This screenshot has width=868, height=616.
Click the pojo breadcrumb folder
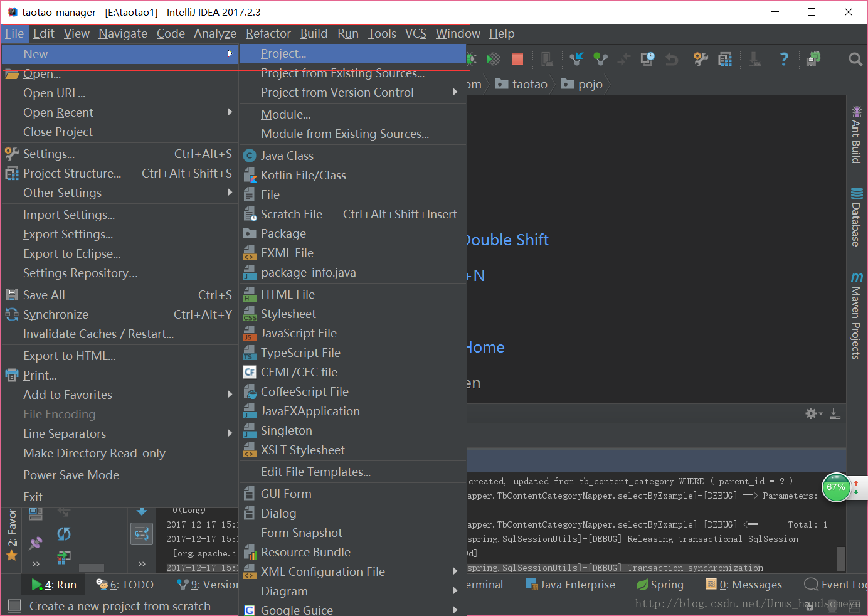pyautogui.click(x=581, y=84)
